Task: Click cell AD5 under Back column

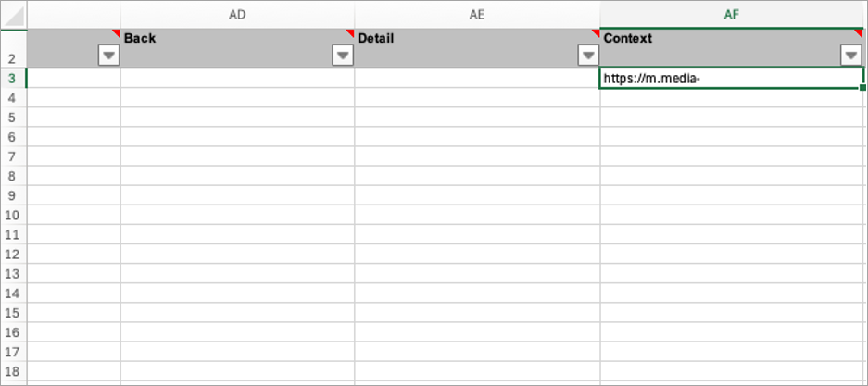Action: (x=237, y=118)
